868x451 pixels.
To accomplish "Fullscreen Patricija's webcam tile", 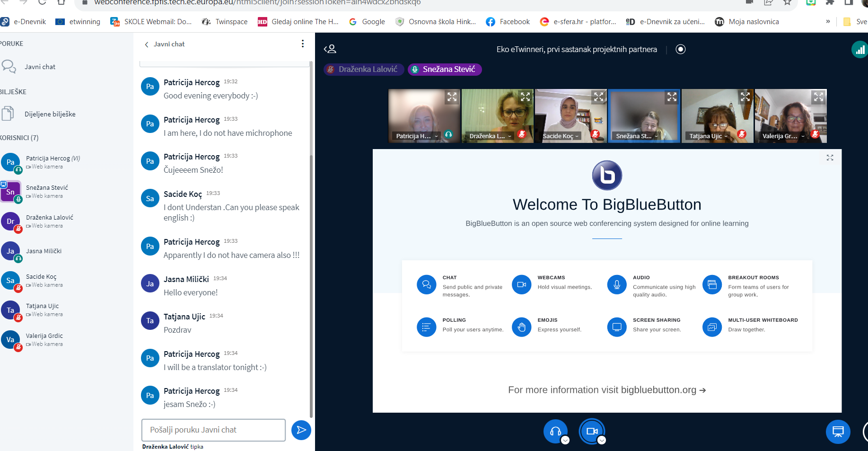I will tap(452, 97).
